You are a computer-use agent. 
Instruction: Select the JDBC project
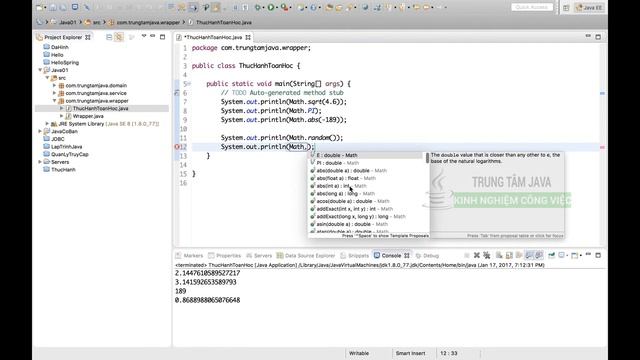coord(57,139)
